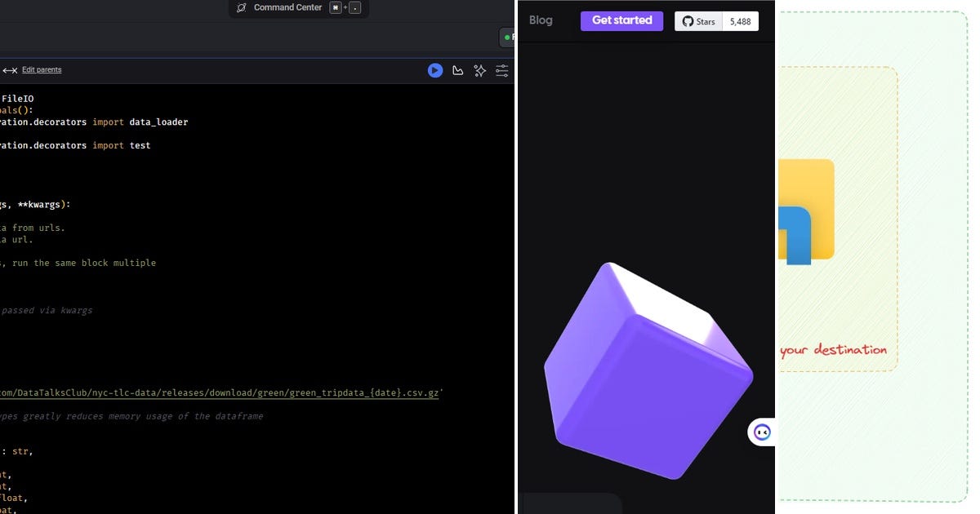
Task: Click the AI sparkles icon in block toolbar
Action: 479,70
